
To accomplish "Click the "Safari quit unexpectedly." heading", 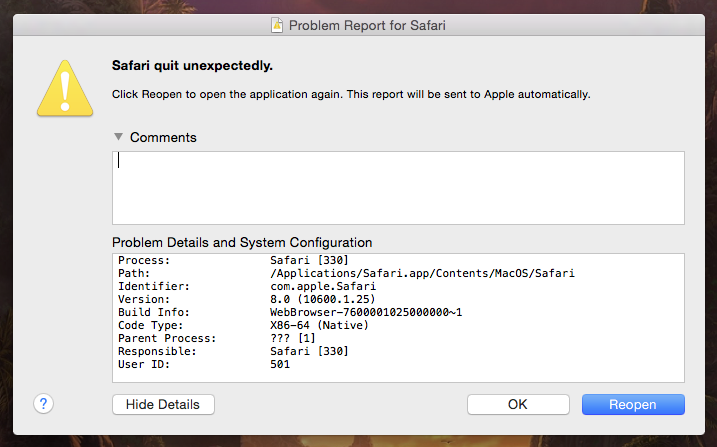I will (x=192, y=67).
